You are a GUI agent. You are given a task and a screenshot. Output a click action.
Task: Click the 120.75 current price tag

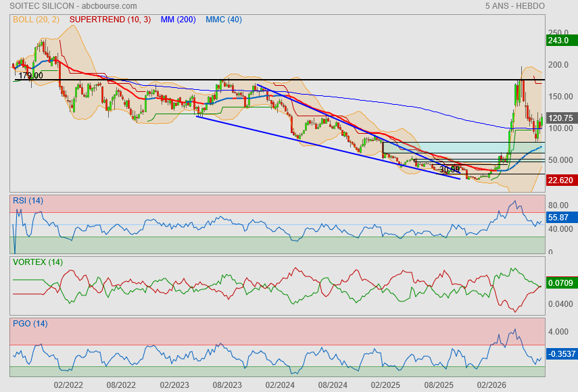(561, 118)
